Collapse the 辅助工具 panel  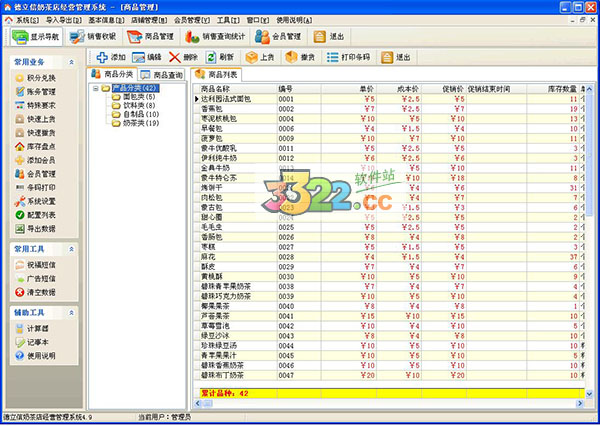(71, 313)
